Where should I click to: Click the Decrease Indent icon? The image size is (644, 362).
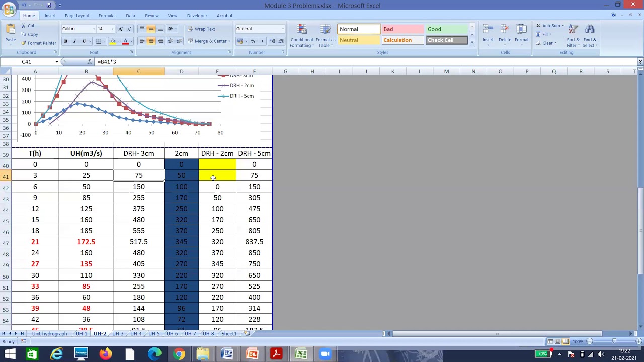click(171, 41)
